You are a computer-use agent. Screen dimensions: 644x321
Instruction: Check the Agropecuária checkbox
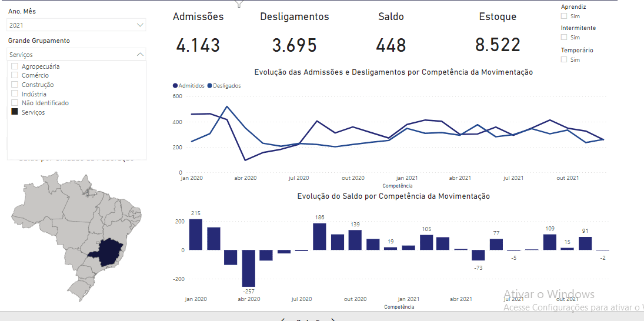pyautogui.click(x=15, y=66)
